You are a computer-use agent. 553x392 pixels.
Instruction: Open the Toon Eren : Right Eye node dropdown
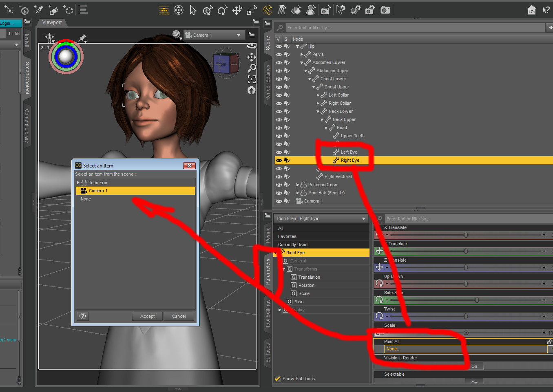click(x=321, y=219)
